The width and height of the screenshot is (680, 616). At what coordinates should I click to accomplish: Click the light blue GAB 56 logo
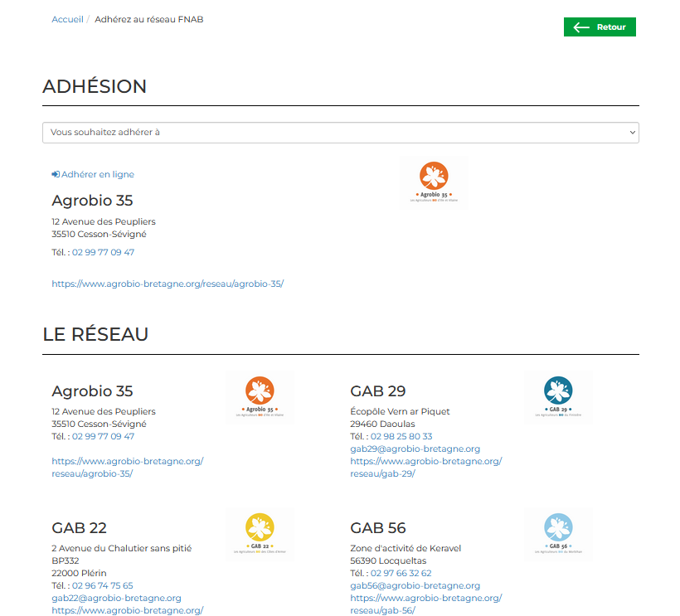pyautogui.click(x=558, y=534)
